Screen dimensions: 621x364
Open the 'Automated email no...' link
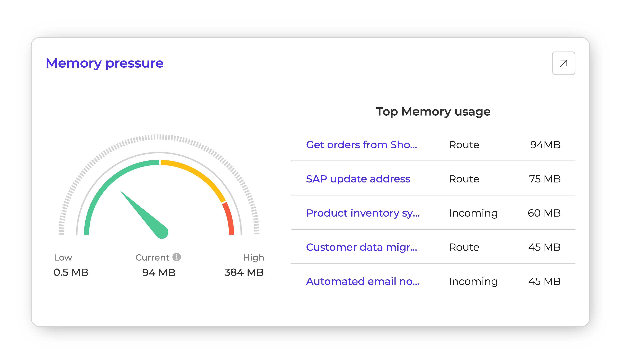coord(362,281)
